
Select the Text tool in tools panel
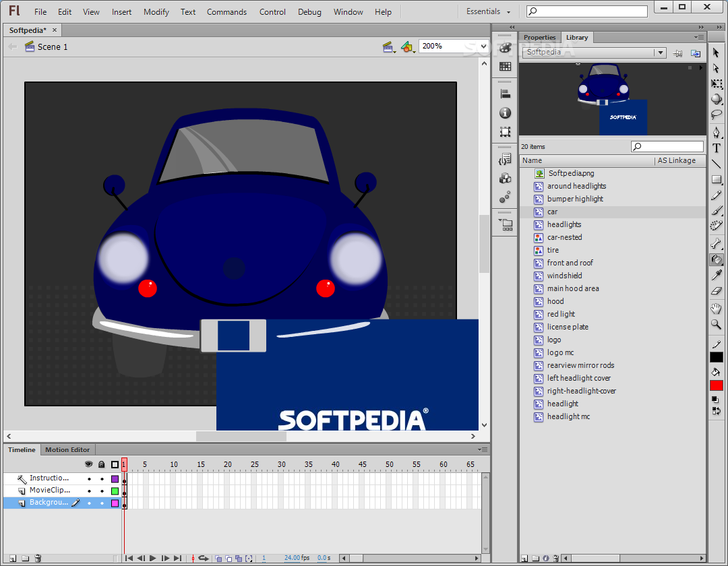(x=717, y=148)
